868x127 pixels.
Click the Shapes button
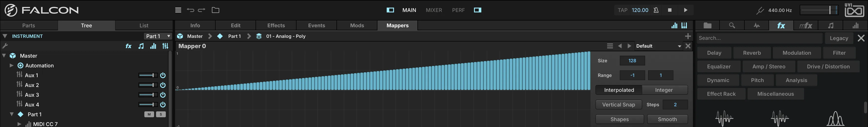[619, 119]
